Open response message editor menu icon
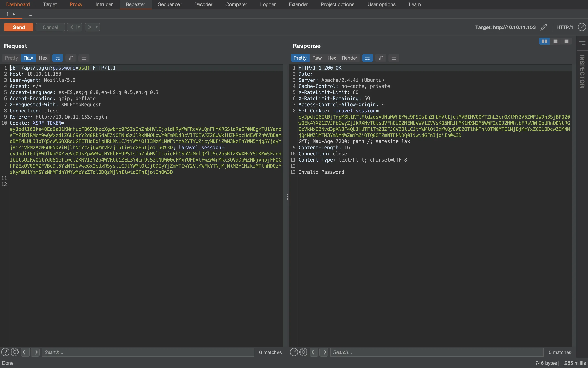 click(x=394, y=58)
